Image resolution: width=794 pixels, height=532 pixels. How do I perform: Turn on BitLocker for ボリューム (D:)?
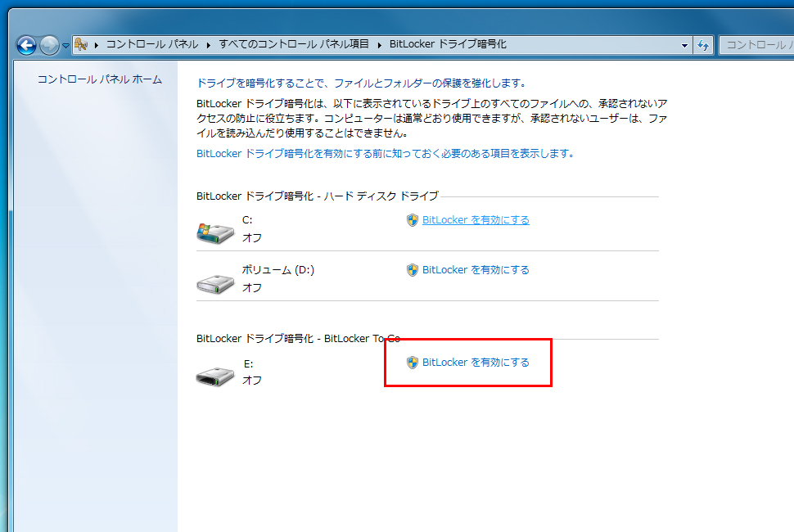tap(476, 270)
